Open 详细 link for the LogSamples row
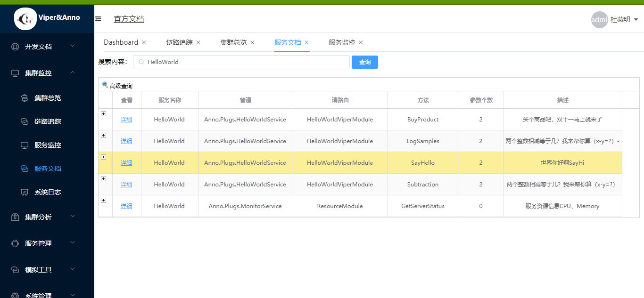 pos(126,141)
